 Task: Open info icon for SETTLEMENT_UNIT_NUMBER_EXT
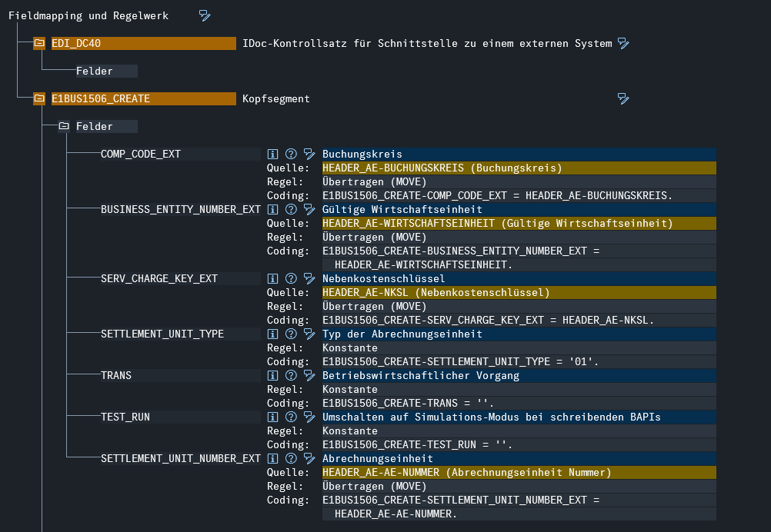point(272,459)
